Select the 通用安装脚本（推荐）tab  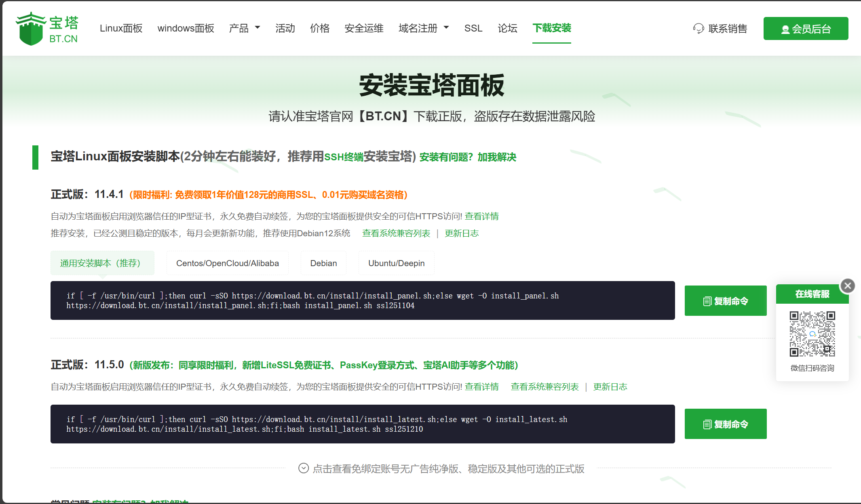(x=102, y=263)
